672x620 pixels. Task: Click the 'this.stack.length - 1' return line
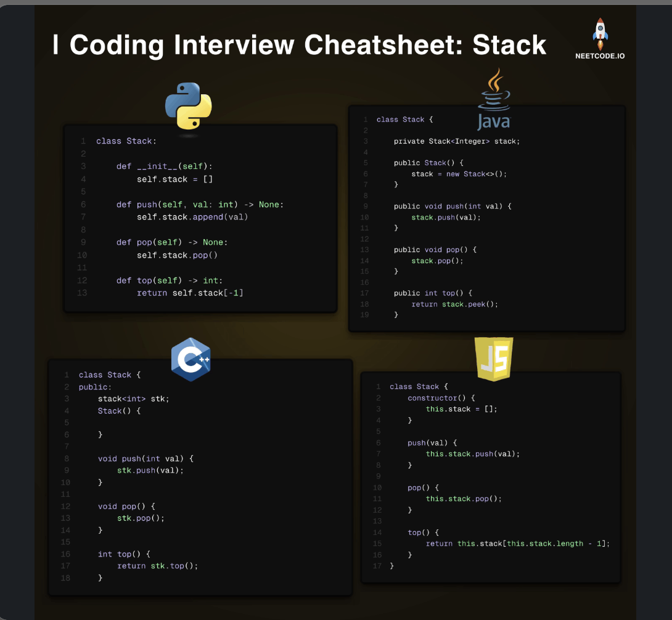pyautogui.click(x=517, y=544)
